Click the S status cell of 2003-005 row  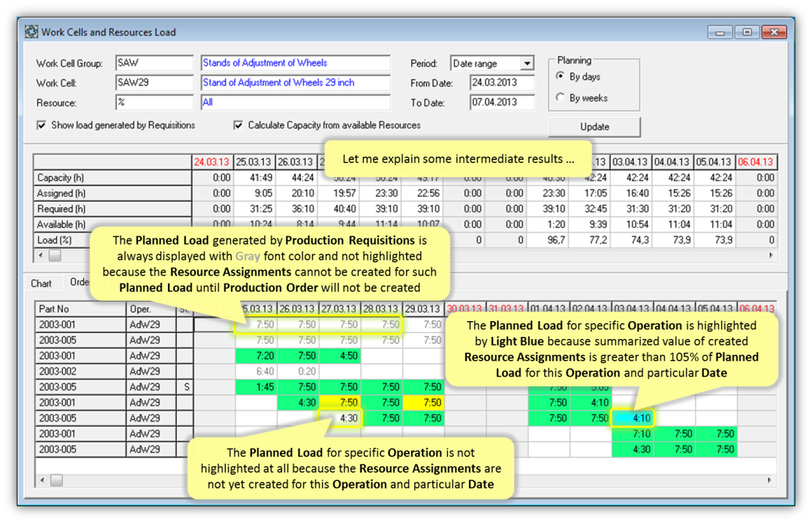(185, 387)
